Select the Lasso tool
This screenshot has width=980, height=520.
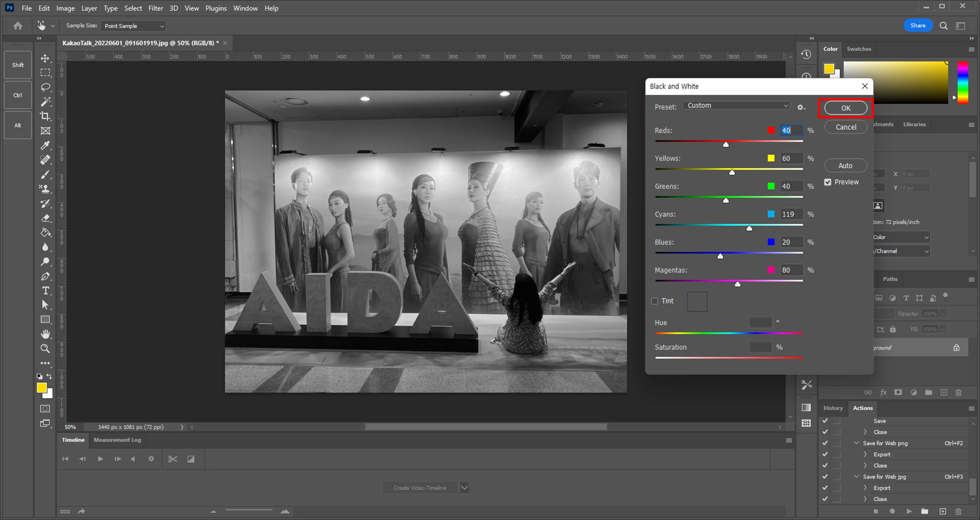coord(45,87)
